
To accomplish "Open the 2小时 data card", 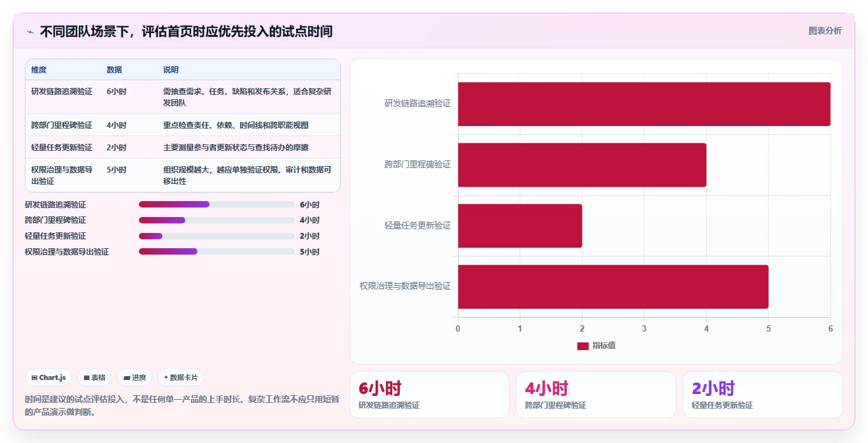I will pyautogui.click(x=763, y=395).
